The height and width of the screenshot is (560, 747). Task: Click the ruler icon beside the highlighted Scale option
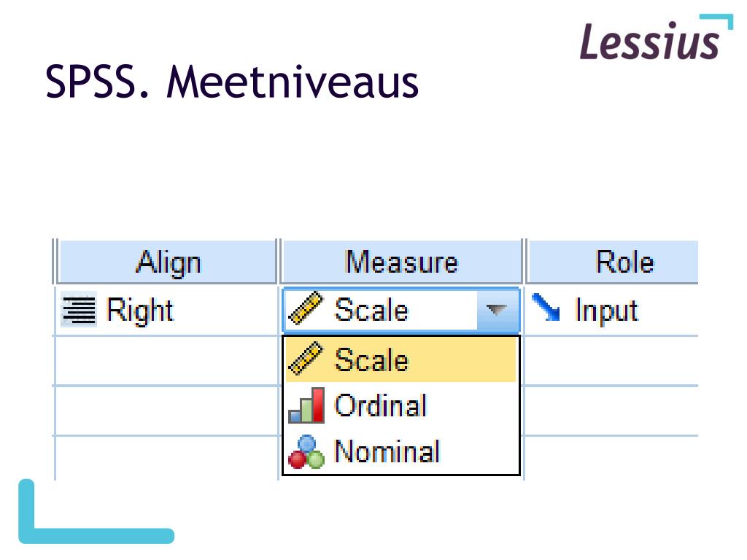pyautogui.click(x=306, y=358)
